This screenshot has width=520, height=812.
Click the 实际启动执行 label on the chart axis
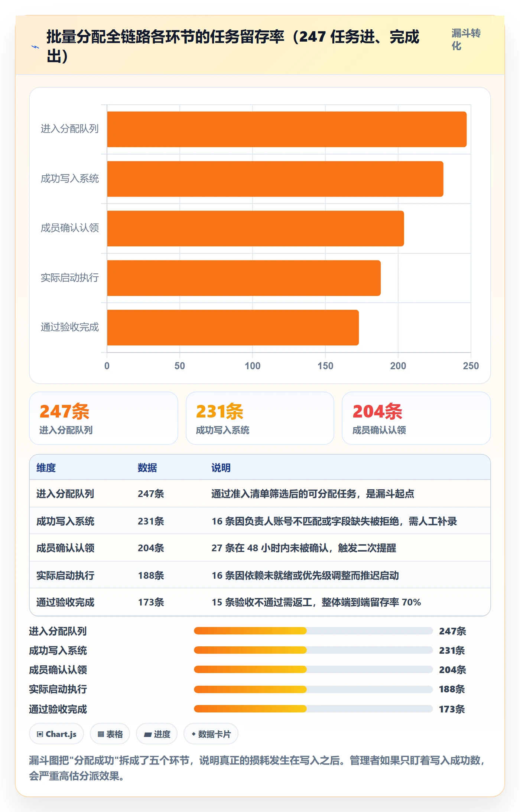tap(70, 278)
